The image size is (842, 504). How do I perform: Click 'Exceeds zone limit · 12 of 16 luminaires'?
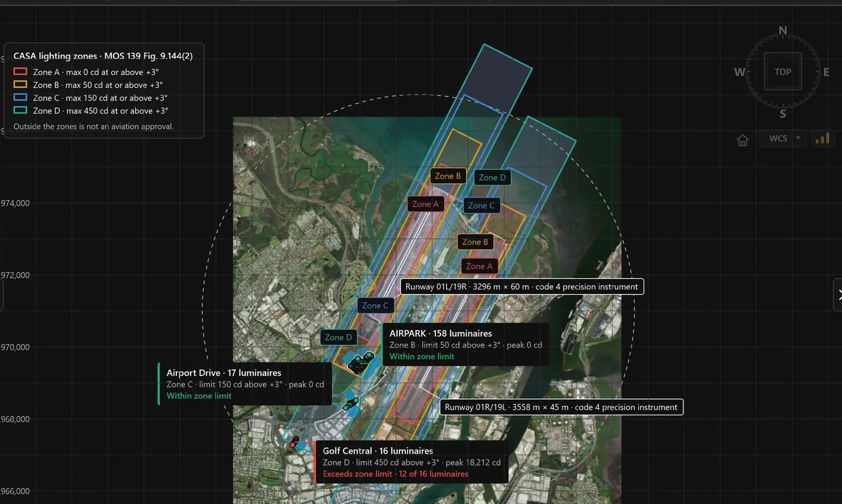point(395,474)
